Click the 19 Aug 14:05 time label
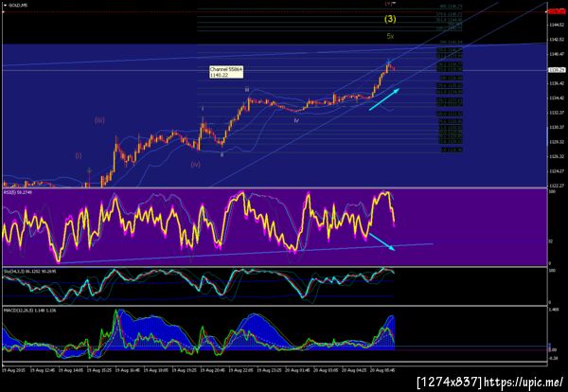Viewport: 568px width, 392px height. tap(71, 370)
